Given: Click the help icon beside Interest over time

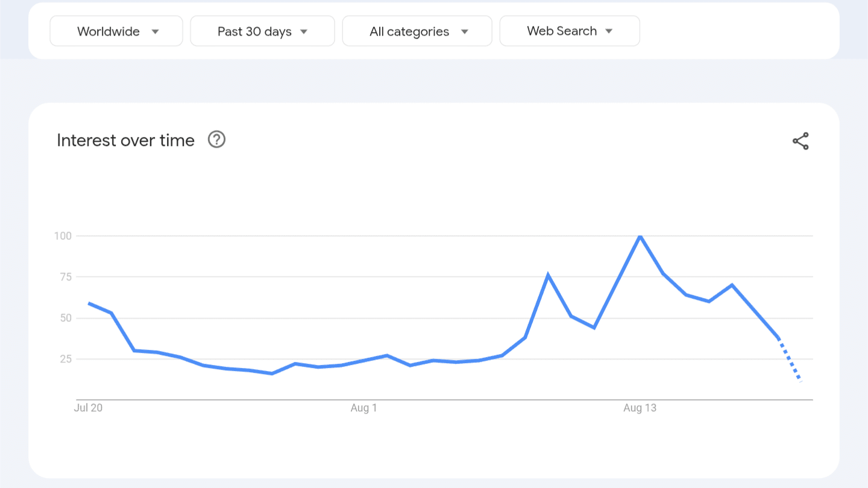Looking at the screenshot, I should pos(216,140).
